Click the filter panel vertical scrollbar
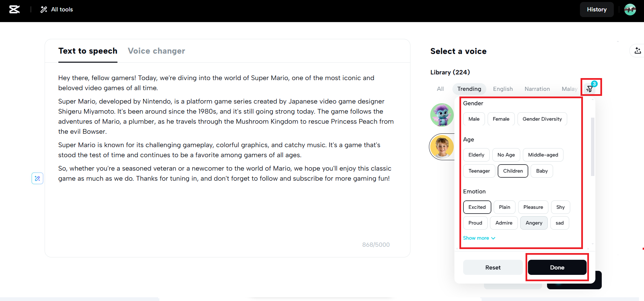644x301 pixels. (593, 147)
